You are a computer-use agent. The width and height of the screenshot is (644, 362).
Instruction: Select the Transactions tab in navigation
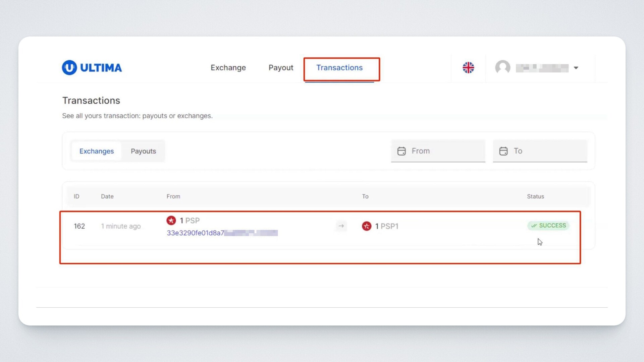pos(339,68)
